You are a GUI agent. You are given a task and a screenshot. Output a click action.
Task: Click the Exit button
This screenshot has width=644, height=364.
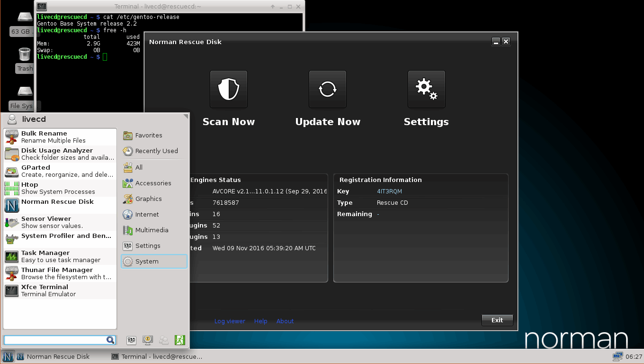[x=497, y=320]
